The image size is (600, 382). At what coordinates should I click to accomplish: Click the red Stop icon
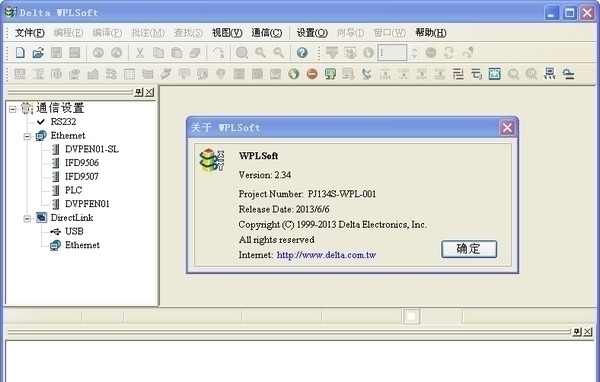pyautogui.click(x=312, y=73)
